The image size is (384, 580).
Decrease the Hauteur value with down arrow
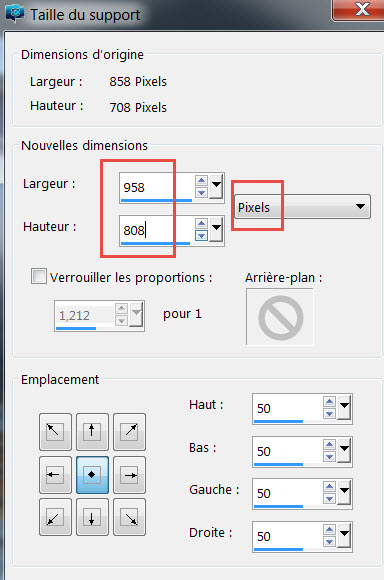(x=202, y=236)
